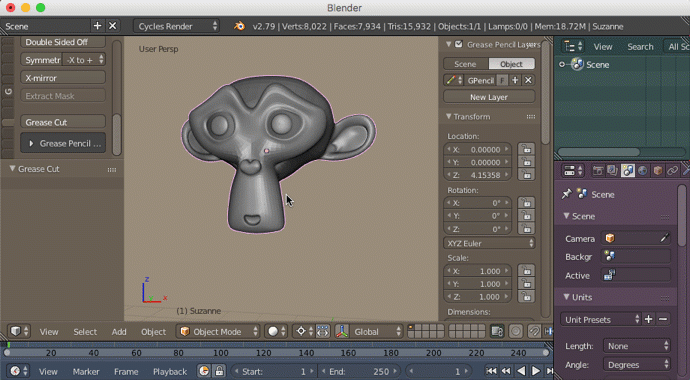Open the 3D viewport View menu

point(49,332)
